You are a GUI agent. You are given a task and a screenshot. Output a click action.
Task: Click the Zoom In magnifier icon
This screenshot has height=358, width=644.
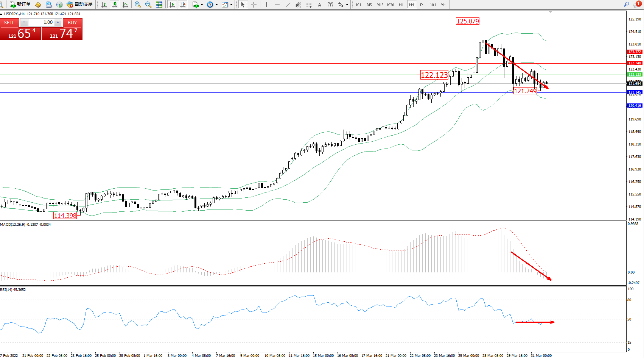tap(138, 5)
